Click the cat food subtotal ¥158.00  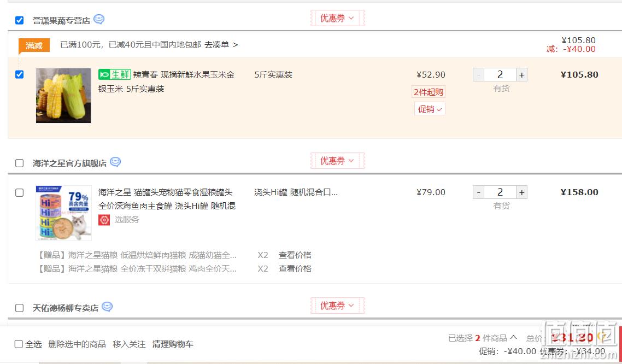click(579, 192)
